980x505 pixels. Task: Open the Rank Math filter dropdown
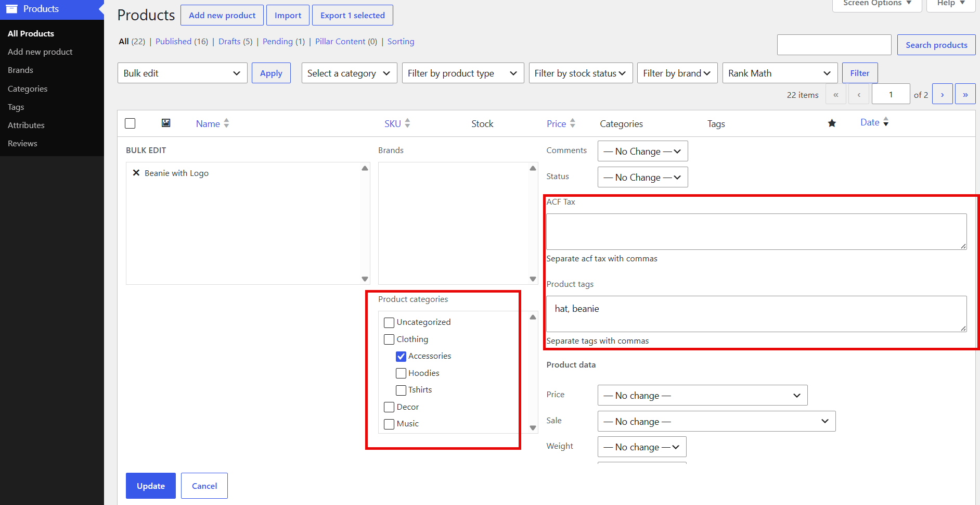[780, 73]
